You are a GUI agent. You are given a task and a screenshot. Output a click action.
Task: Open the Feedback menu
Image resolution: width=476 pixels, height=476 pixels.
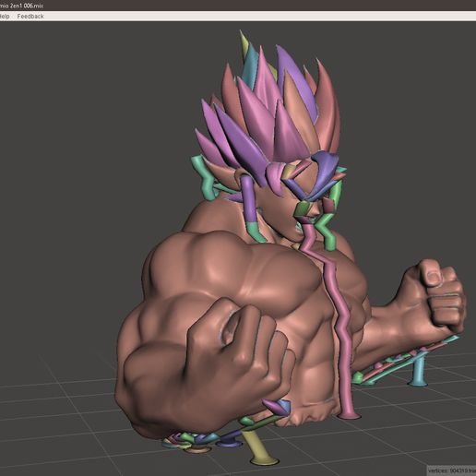tap(30, 17)
